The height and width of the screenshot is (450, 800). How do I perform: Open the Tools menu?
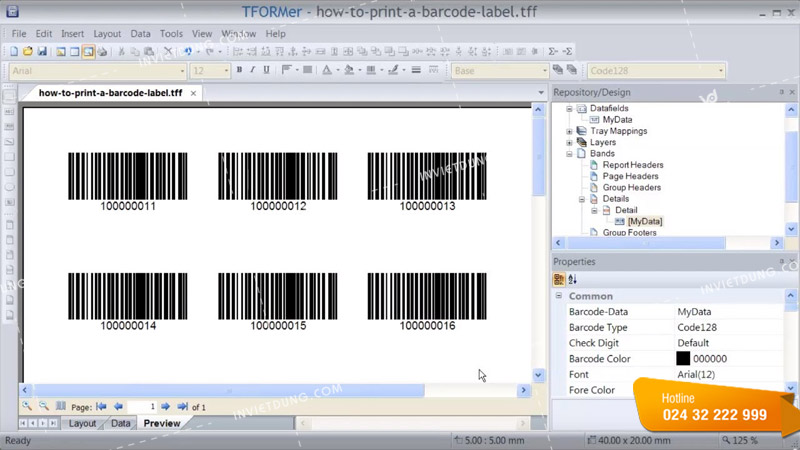(171, 34)
